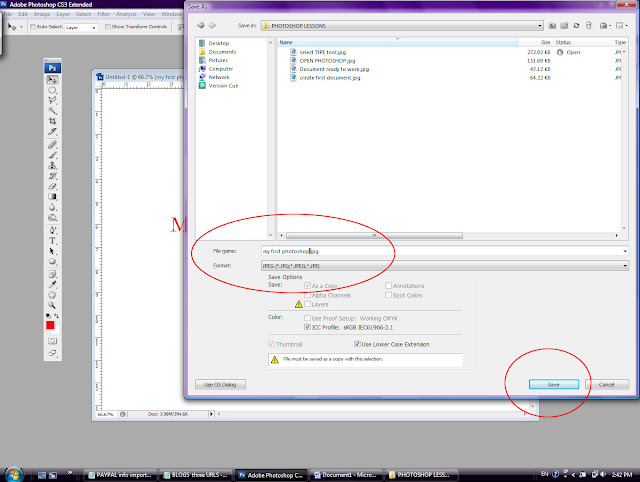
Task: Click the Refresh icon in Save As
Action: pyautogui.click(x=576, y=25)
